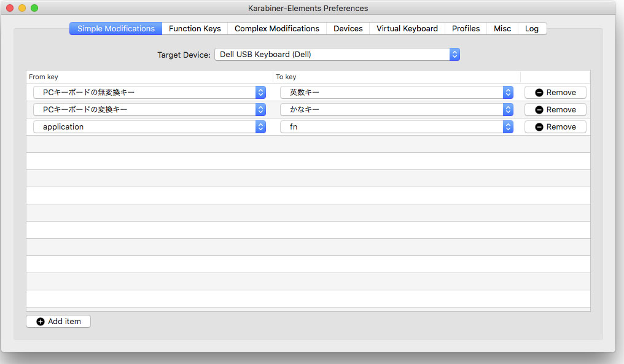
Task: Open the Misc tab
Action: pos(502,29)
